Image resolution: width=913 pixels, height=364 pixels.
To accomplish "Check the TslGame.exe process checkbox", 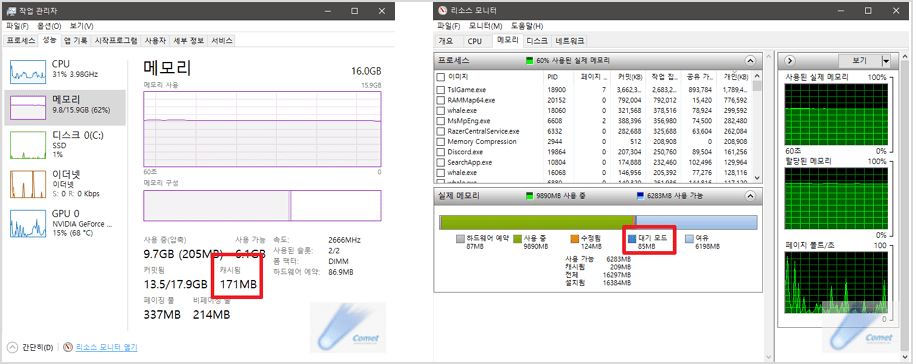I will coord(441,90).
